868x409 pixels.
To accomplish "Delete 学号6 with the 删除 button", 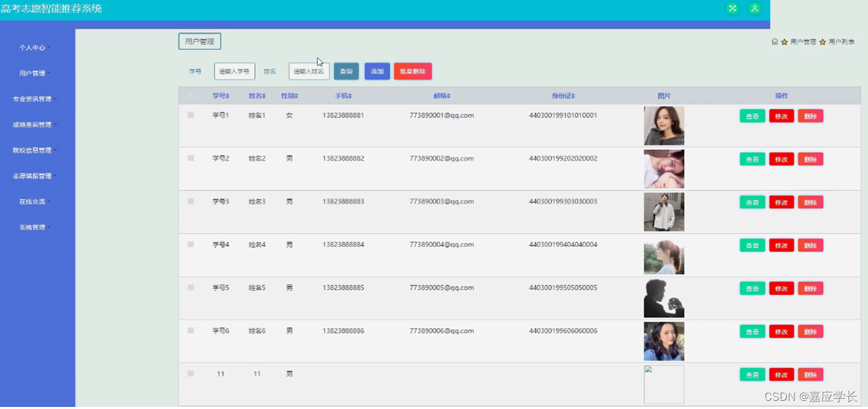I will [x=810, y=331].
